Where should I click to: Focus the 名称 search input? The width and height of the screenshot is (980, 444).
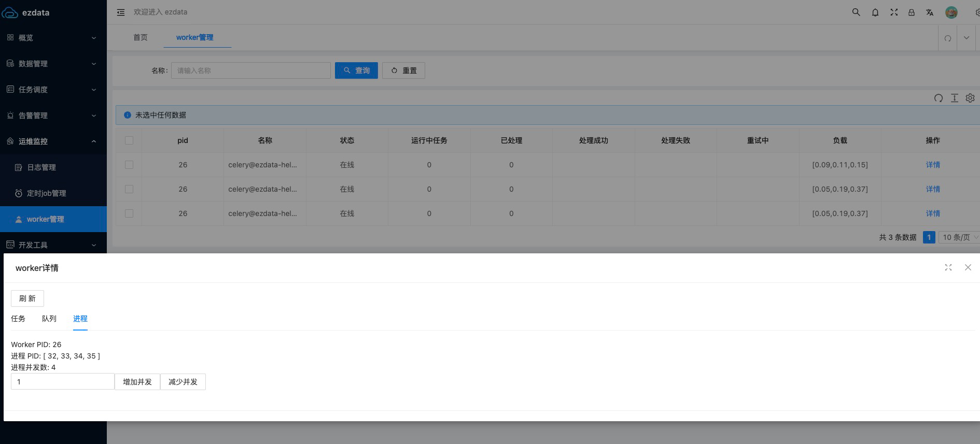251,70
